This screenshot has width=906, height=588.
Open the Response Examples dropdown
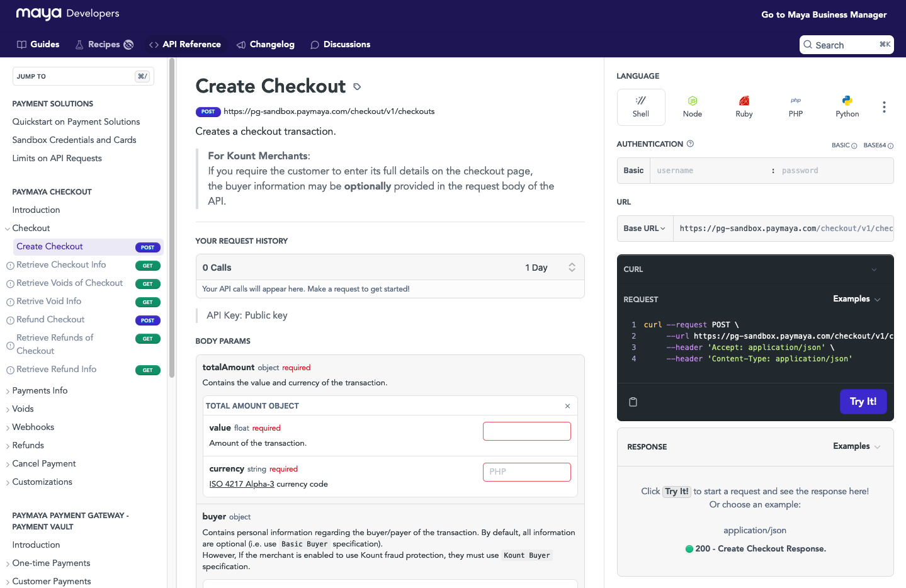click(x=856, y=446)
